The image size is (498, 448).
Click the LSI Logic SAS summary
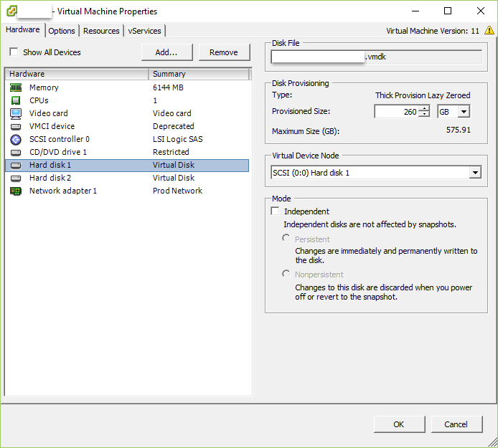[x=177, y=139]
